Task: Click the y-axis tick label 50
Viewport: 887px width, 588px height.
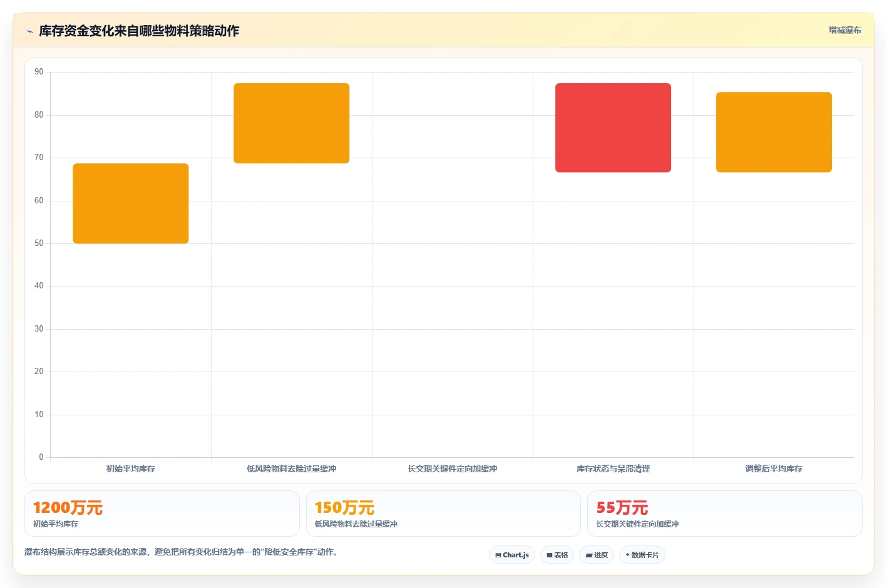Action: 39,243
